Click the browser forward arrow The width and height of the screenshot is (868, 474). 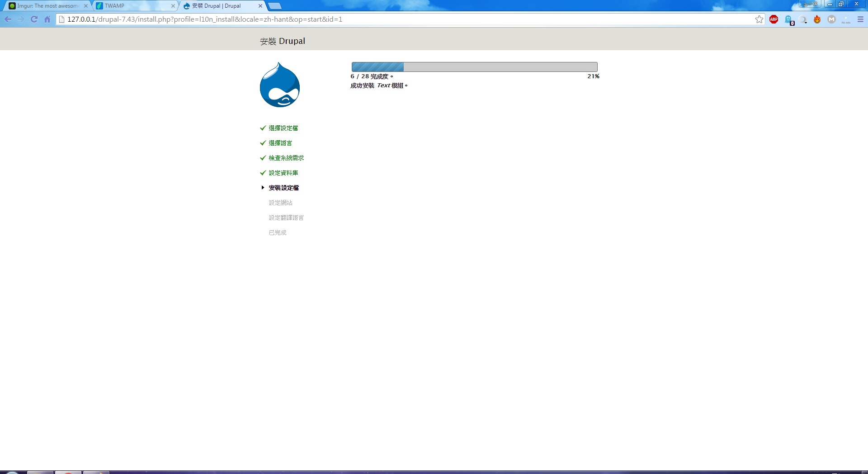(x=20, y=19)
